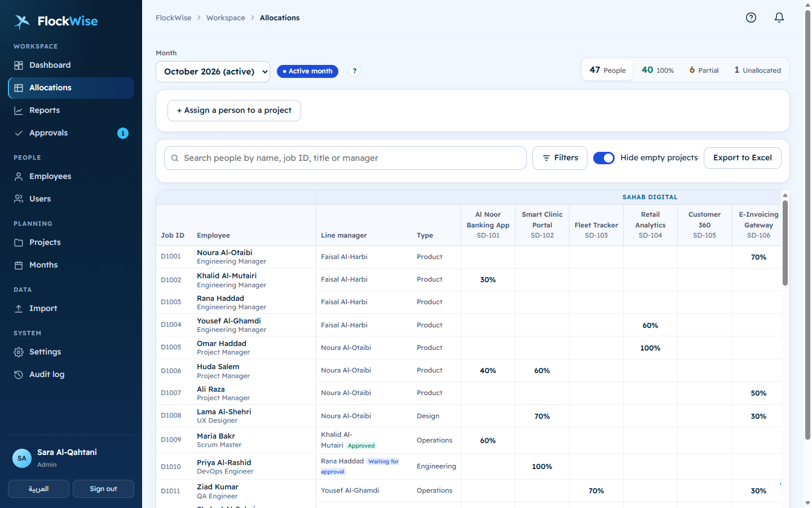The width and height of the screenshot is (812, 508).
Task: Click the Projects folder icon
Action: point(19,243)
